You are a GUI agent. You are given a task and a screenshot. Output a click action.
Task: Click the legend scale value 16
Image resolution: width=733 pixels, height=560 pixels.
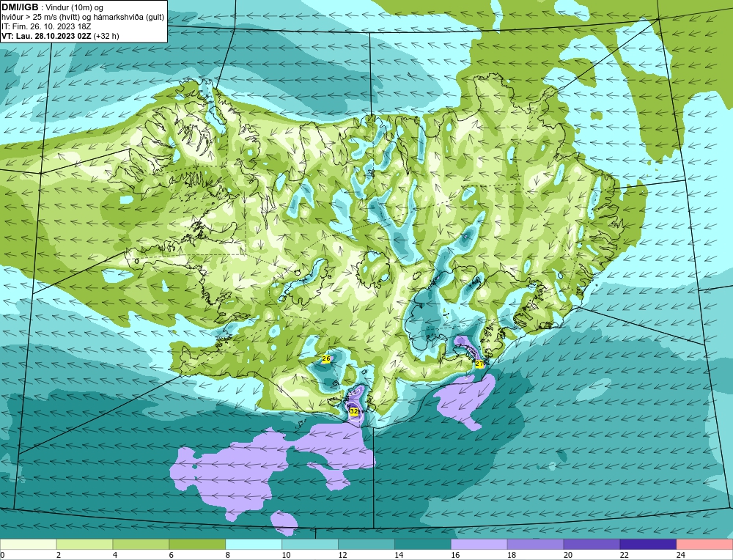click(455, 555)
